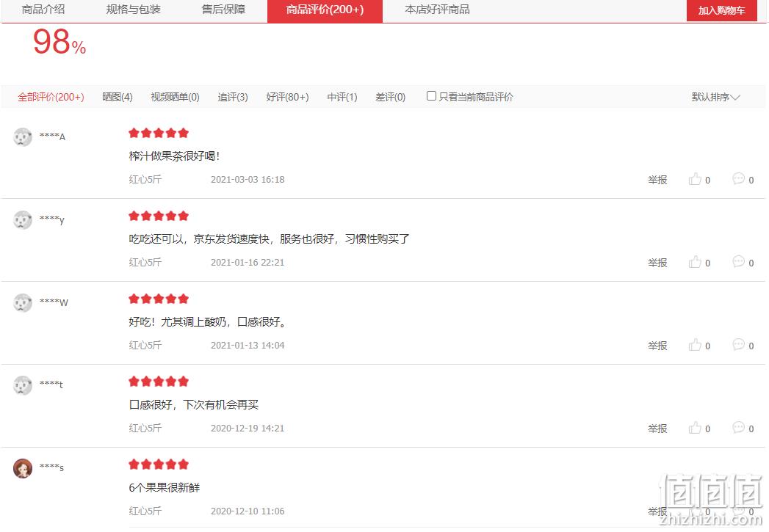Viewport: 769px width, 532px height.
Task: Click avatar of user ****s
Action: (x=23, y=468)
